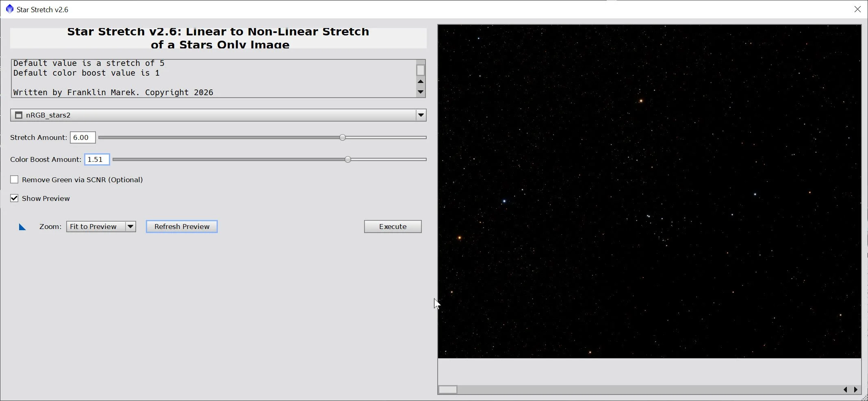The height and width of the screenshot is (401, 868).
Task: Enable Remove Green via SCNR checkbox
Action: [14, 179]
